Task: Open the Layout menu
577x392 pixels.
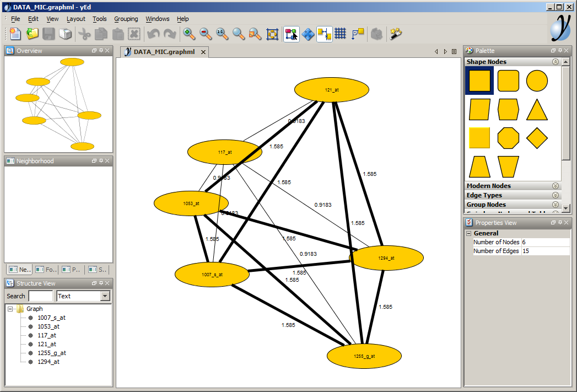Action: [76, 19]
